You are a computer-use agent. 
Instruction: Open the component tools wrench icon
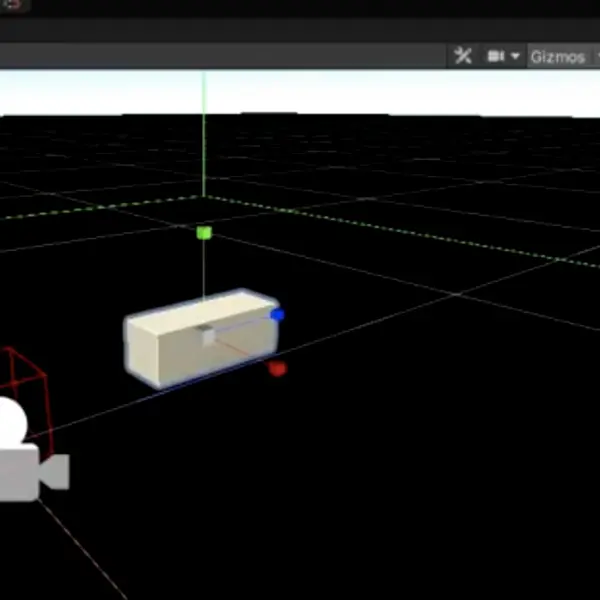click(463, 56)
